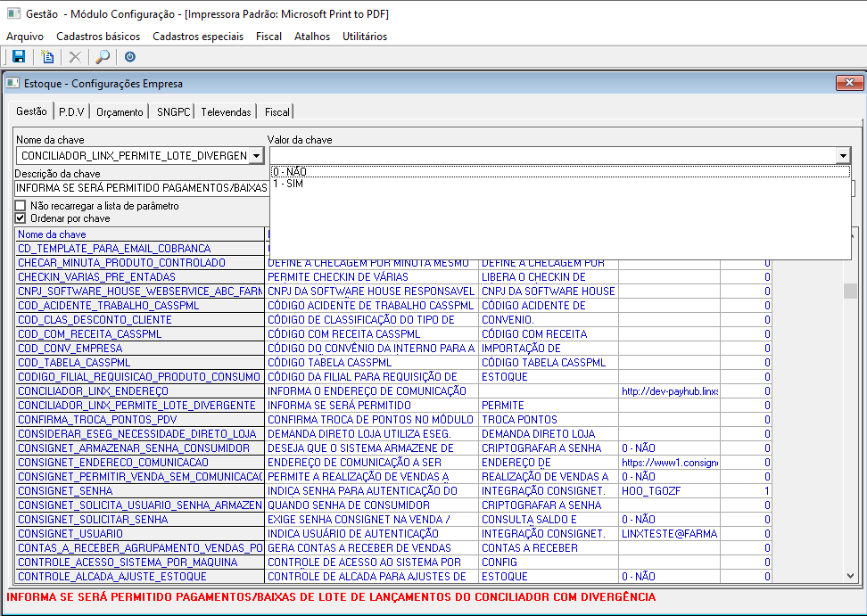867x616 pixels.
Task: Open the Televendas tab
Action: pos(226,112)
